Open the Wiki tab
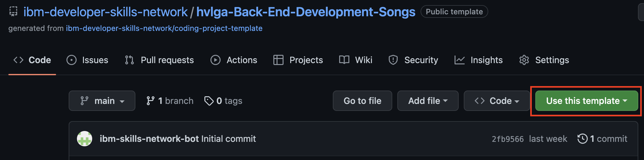This screenshot has width=644, height=160. [356, 60]
